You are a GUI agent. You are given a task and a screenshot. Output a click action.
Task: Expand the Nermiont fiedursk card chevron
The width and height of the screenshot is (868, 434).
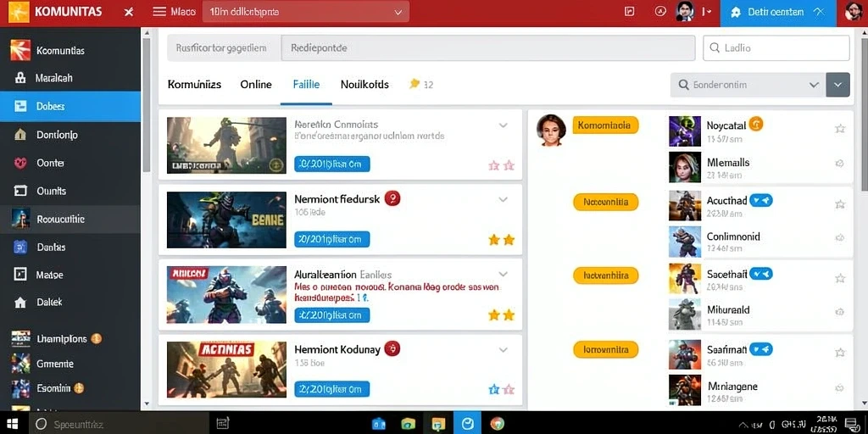click(x=504, y=199)
